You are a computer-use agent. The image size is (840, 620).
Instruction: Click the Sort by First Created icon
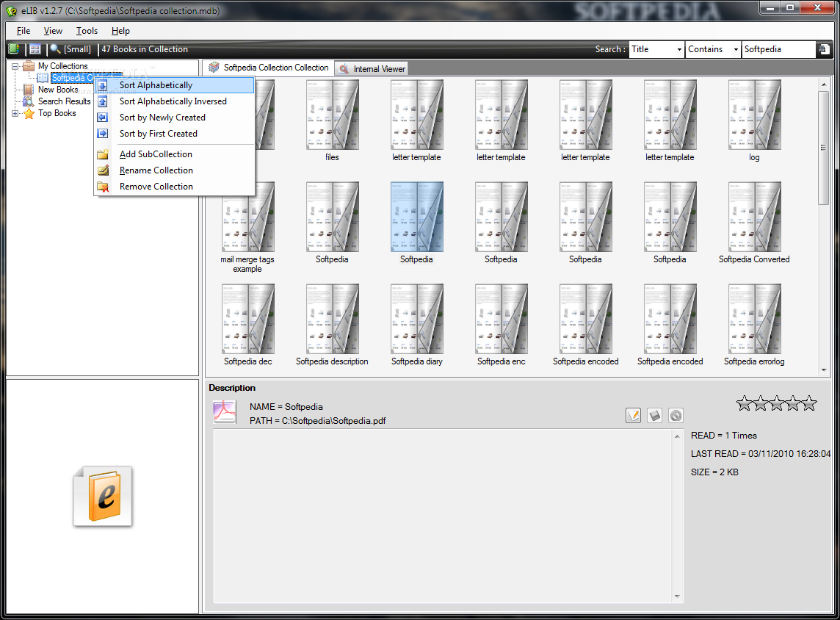(x=102, y=134)
